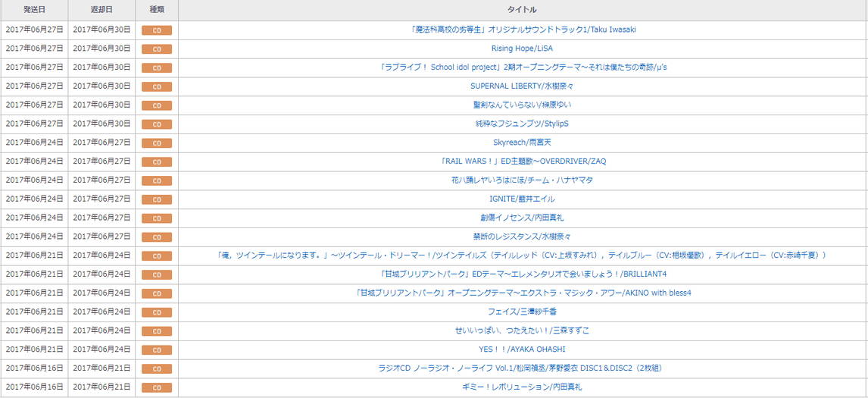
Task: Click the 発送日 column header
Action: pos(34,10)
